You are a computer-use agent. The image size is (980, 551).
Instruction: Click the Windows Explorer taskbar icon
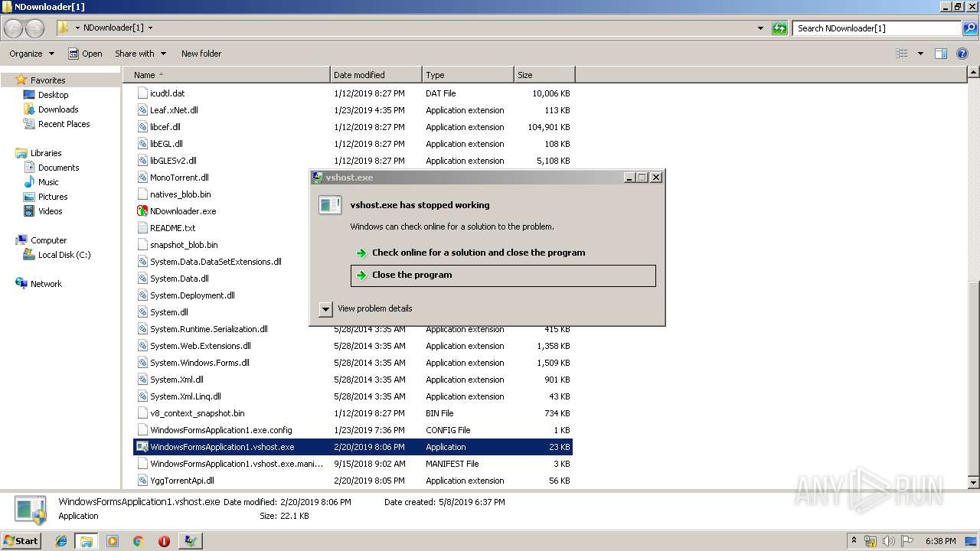[x=87, y=541]
